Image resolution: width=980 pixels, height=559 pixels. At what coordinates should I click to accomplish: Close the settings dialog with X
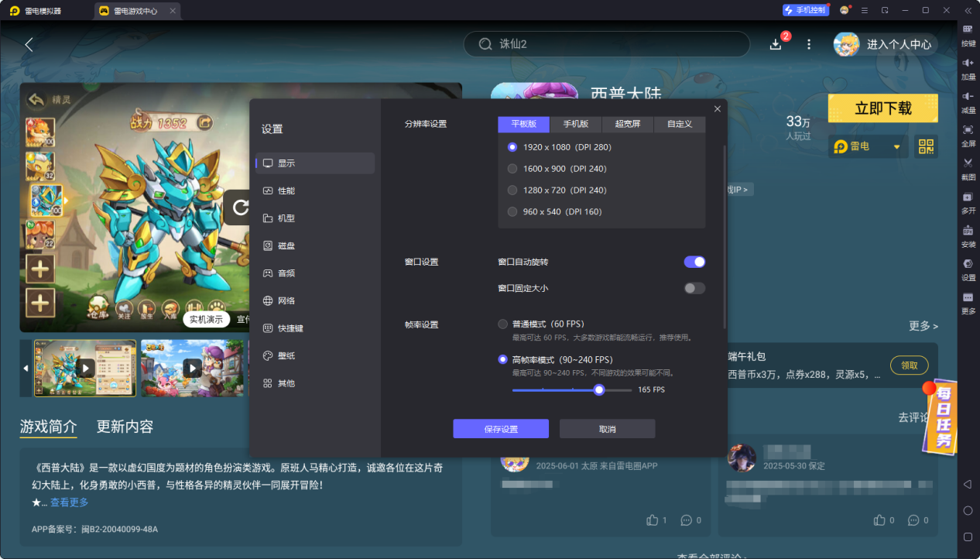pyautogui.click(x=718, y=109)
